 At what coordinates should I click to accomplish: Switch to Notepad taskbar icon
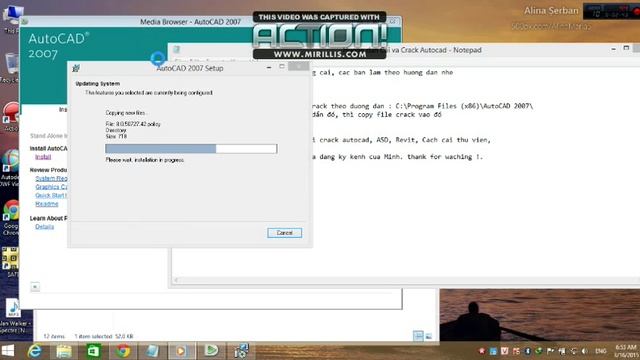pyautogui.click(x=152, y=351)
